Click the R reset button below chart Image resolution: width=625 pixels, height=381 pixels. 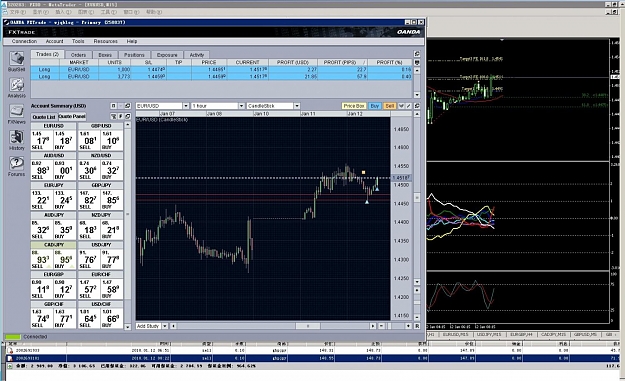[x=417, y=326]
